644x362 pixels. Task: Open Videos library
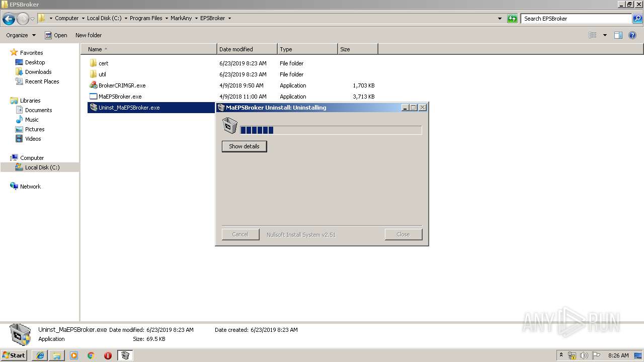[33, 139]
